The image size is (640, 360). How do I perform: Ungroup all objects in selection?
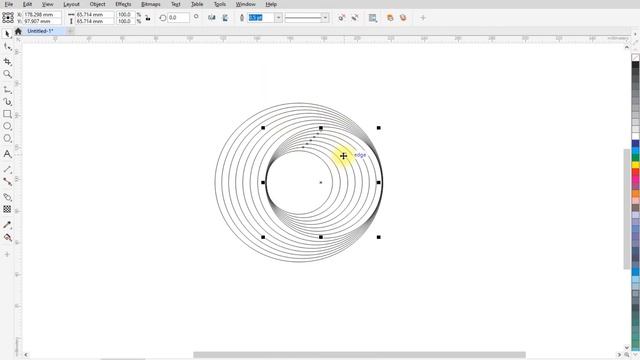(355, 18)
